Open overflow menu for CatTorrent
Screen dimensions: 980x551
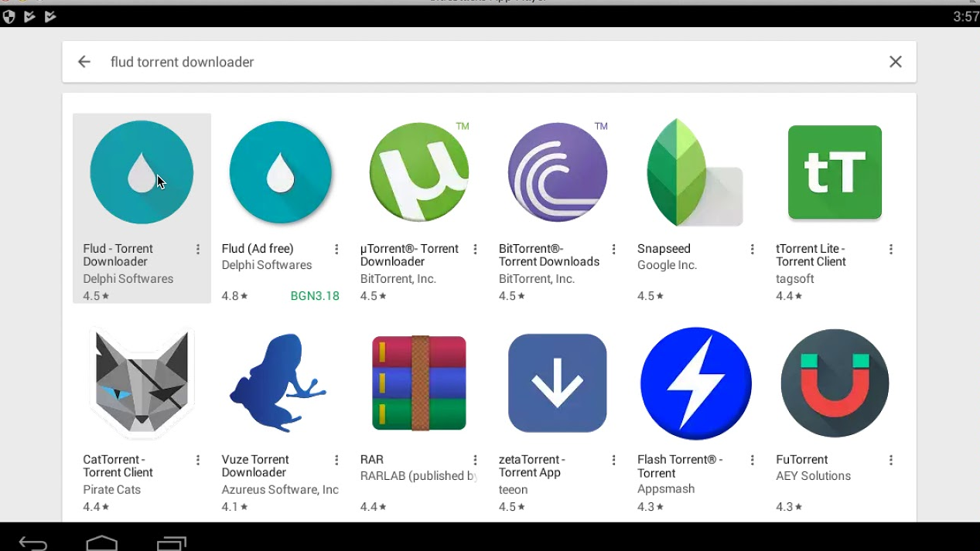[x=198, y=460]
